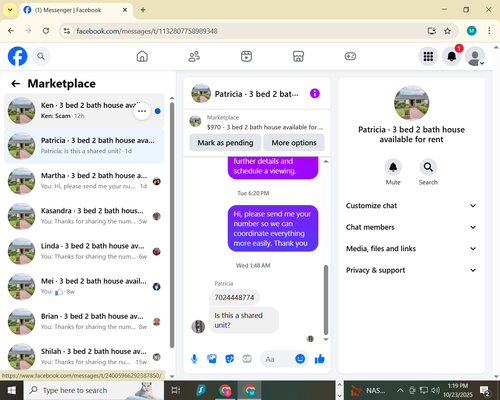Open the Video (Reels) icon
This screenshot has height=400, width=500.
pos(246,56)
